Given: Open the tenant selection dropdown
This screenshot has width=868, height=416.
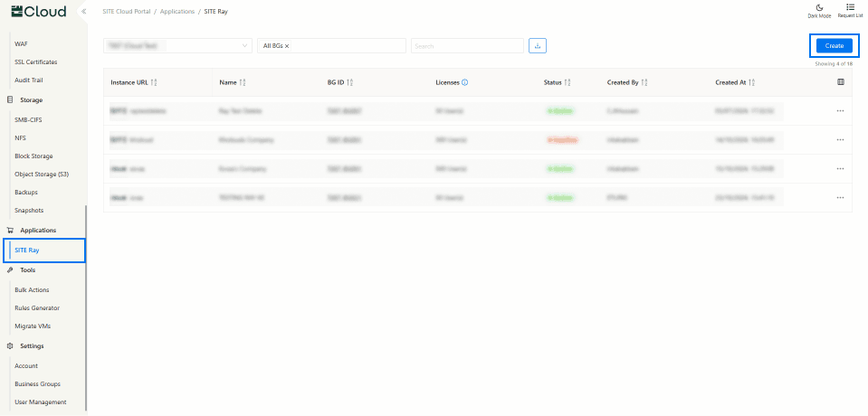Looking at the screenshot, I should coord(177,45).
